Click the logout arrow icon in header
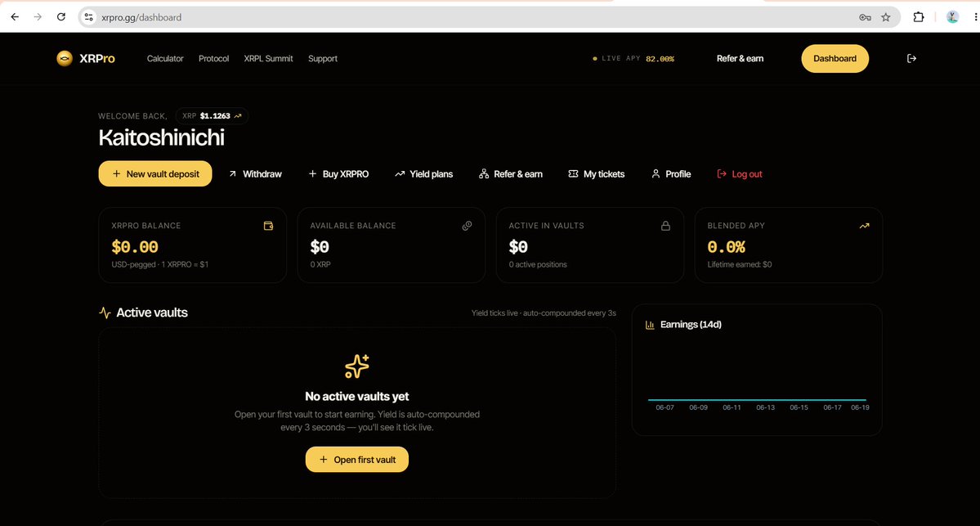The image size is (980, 526). [x=911, y=58]
